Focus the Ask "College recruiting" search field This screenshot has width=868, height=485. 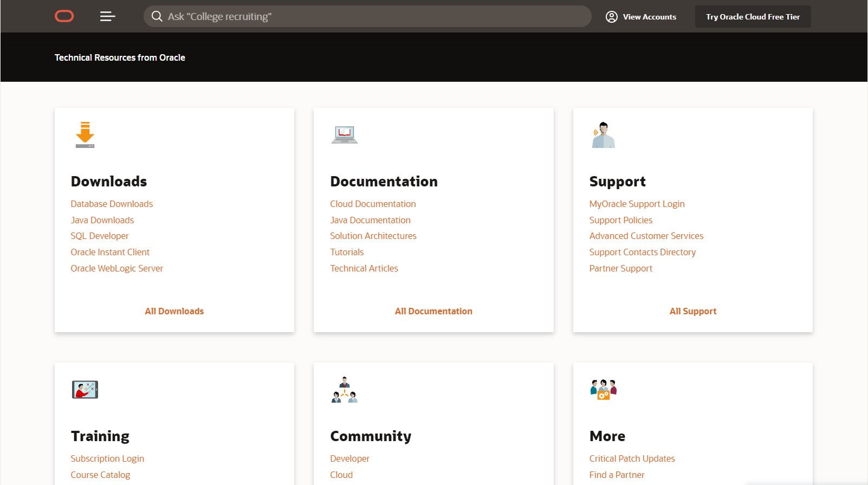point(367,16)
